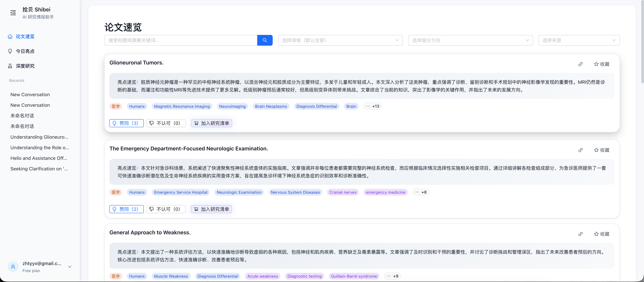Click the Neurologic Examination tag
This screenshot has height=282, width=644.
pos(239,192)
